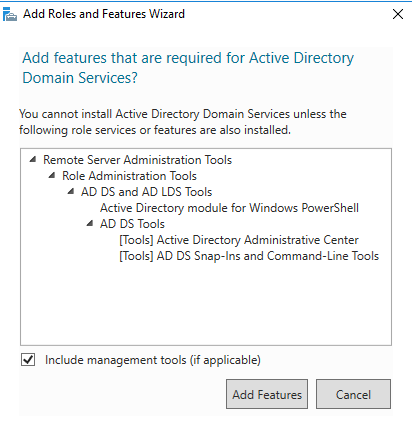Click the Cancel button

[353, 394]
